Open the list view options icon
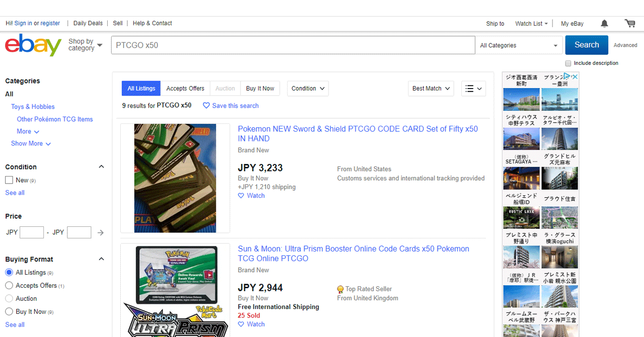The width and height of the screenshot is (644, 337). point(473,89)
